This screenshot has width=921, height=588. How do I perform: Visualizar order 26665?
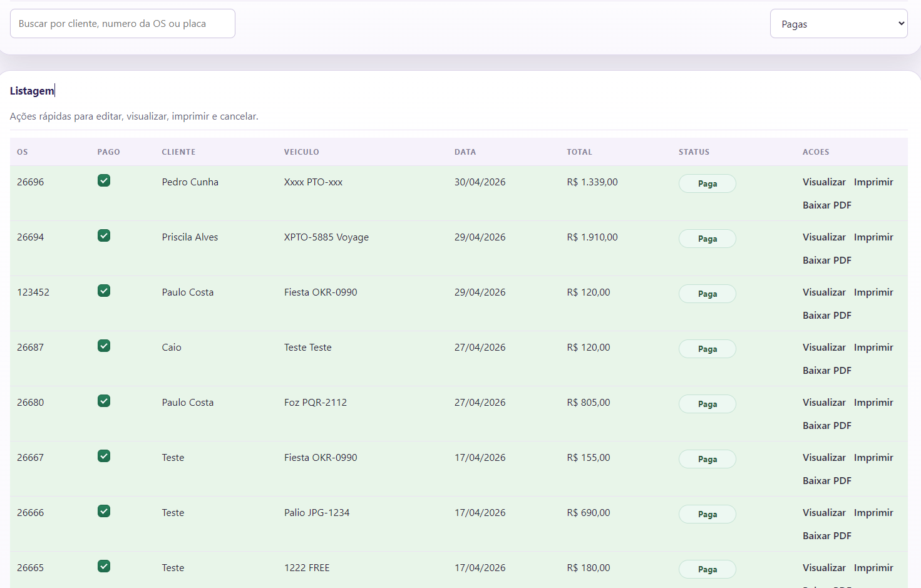824,568
